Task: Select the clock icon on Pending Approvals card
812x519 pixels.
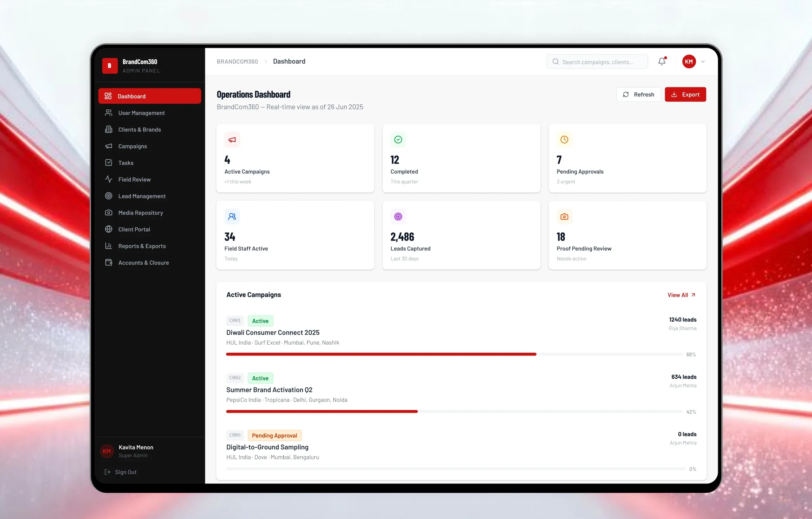Action: tap(564, 140)
